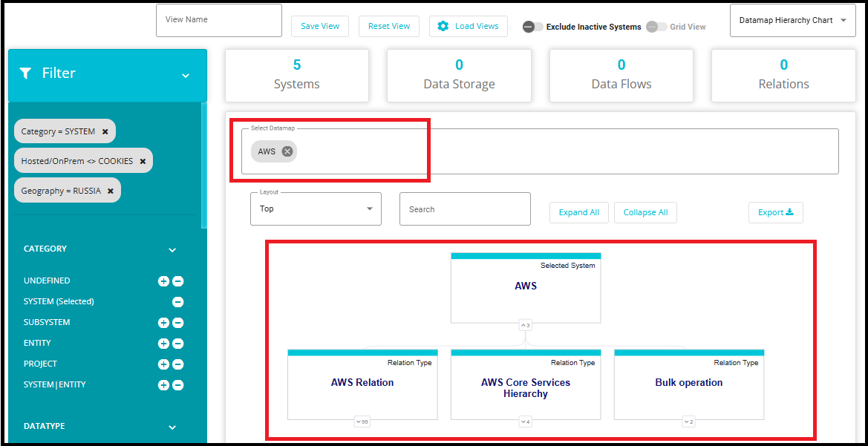Image resolution: width=868 pixels, height=446 pixels.
Task: Click plus icon next to PROJECT category
Action: pyautogui.click(x=163, y=364)
